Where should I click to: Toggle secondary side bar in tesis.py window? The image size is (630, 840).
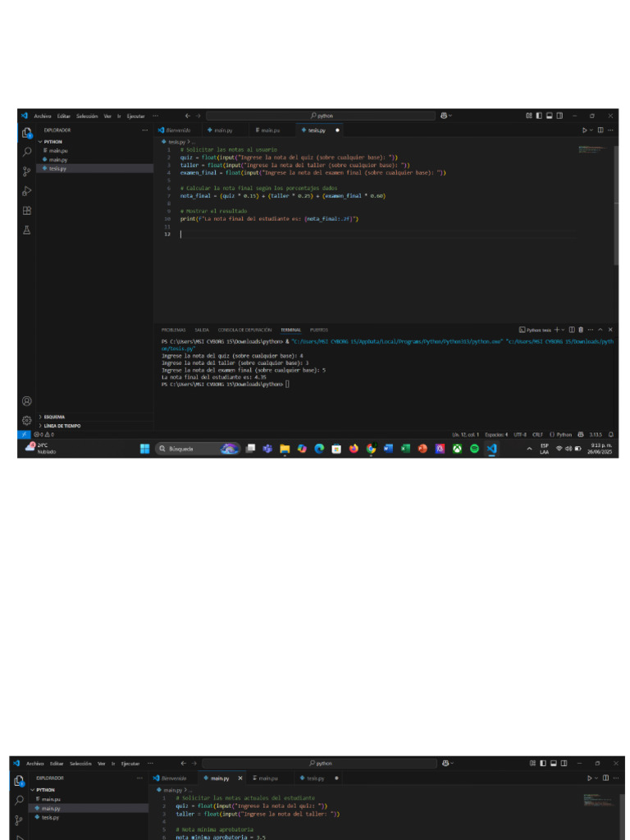pyautogui.click(x=559, y=116)
